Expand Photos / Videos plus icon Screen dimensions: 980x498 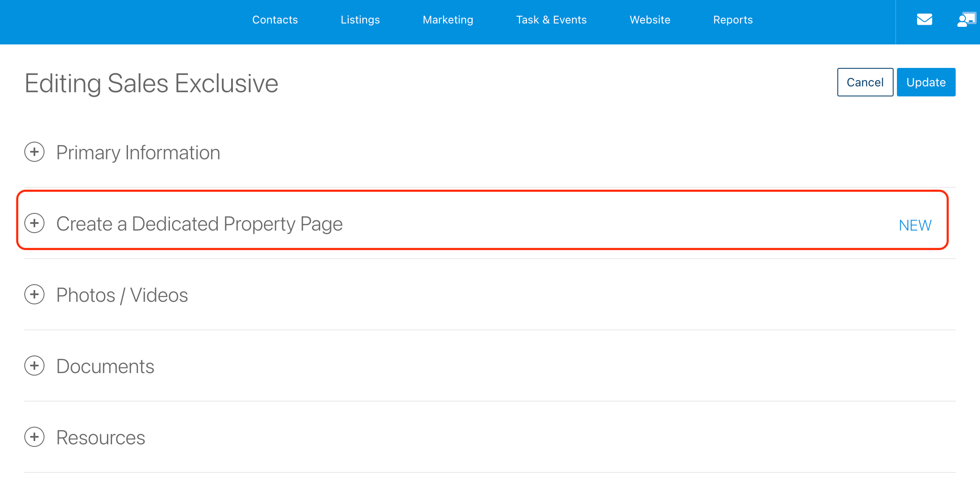[34, 294]
